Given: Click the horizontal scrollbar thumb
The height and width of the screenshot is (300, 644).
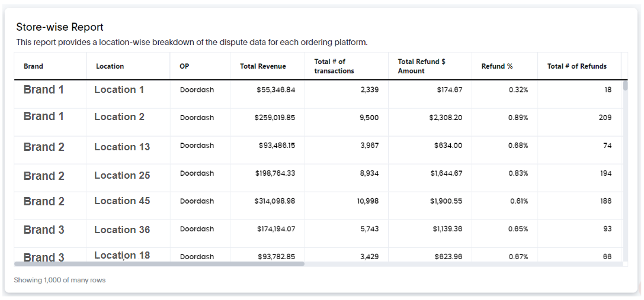Looking at the screenshot, I should tap(159, 264).
